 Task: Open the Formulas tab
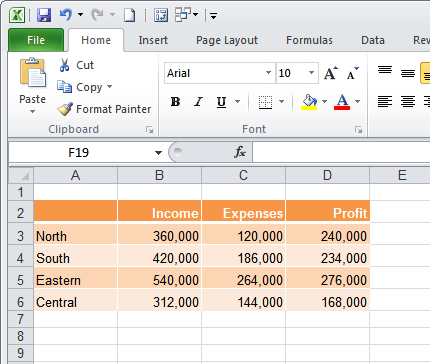(309, 40)
